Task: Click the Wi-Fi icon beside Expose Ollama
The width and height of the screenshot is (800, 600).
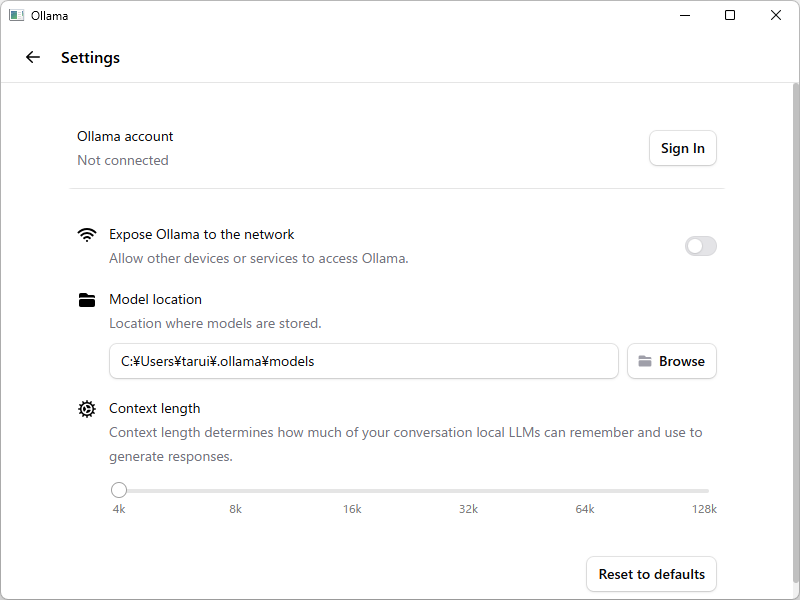Action: point(87,235)
